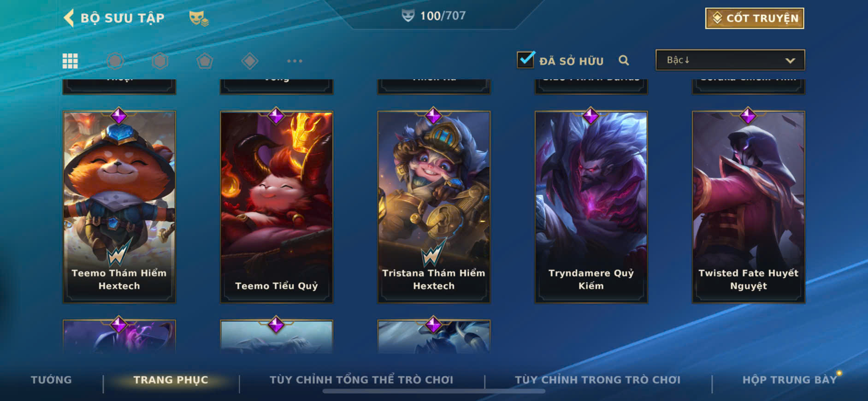Select the Teemo Tiểu Quỷ skin card

277,206
